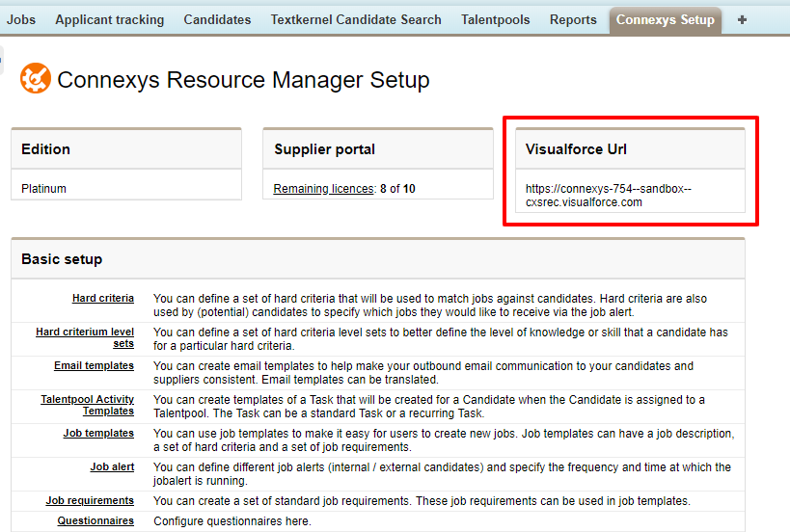Open the Hard criteria setup link

(x=103, y=298)
